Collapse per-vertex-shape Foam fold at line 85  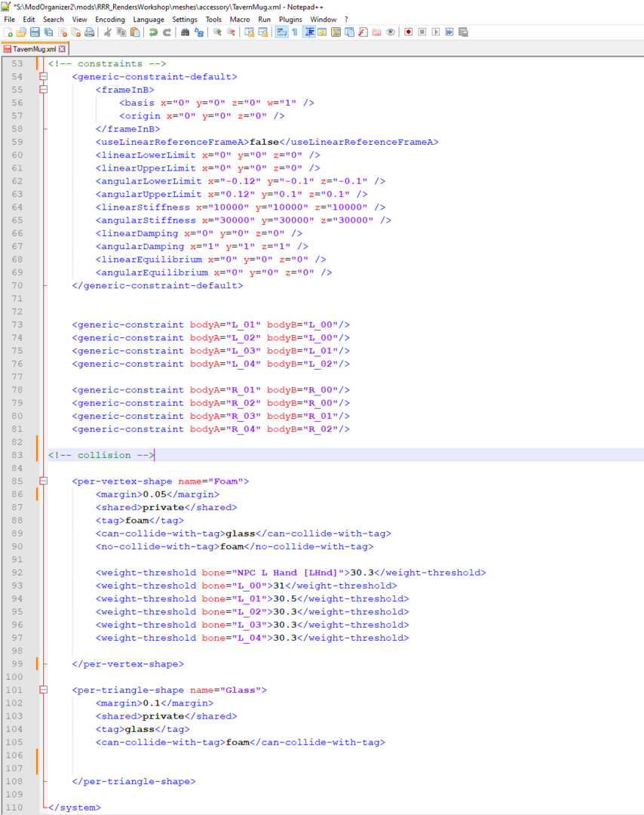click(44, 481)
